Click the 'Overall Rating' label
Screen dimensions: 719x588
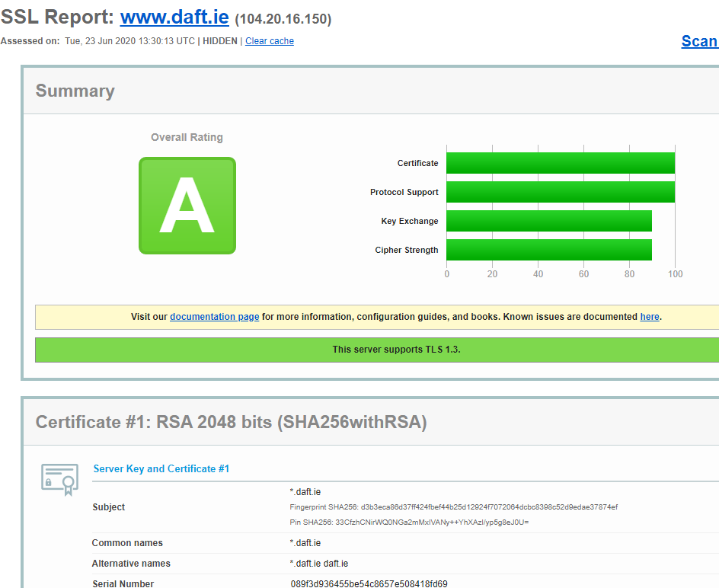(x=187, y=138)
